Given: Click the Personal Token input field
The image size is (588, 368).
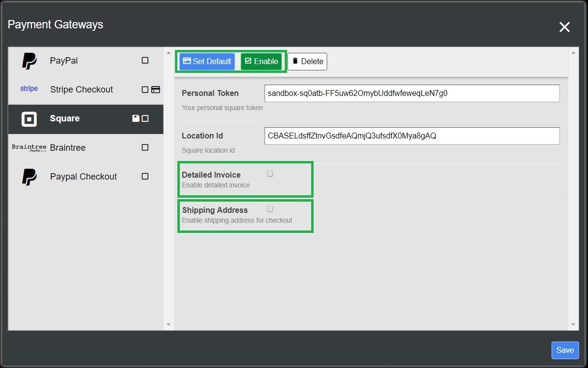Looking at the screenshot, I should pyautogui.click(x=412, y=93).
